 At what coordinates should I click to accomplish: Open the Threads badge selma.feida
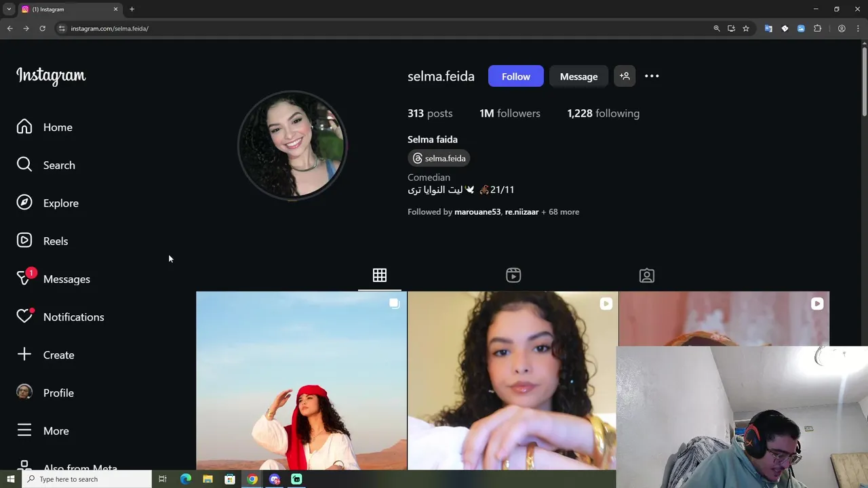439,159
